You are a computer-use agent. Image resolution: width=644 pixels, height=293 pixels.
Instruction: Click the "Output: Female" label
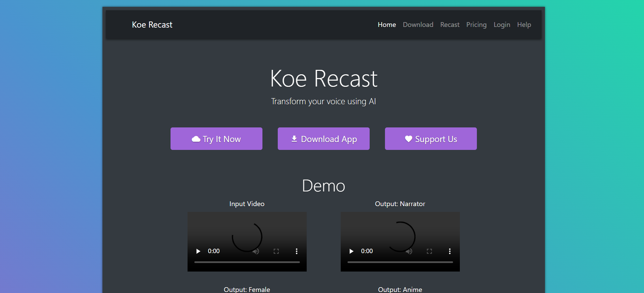247,290
